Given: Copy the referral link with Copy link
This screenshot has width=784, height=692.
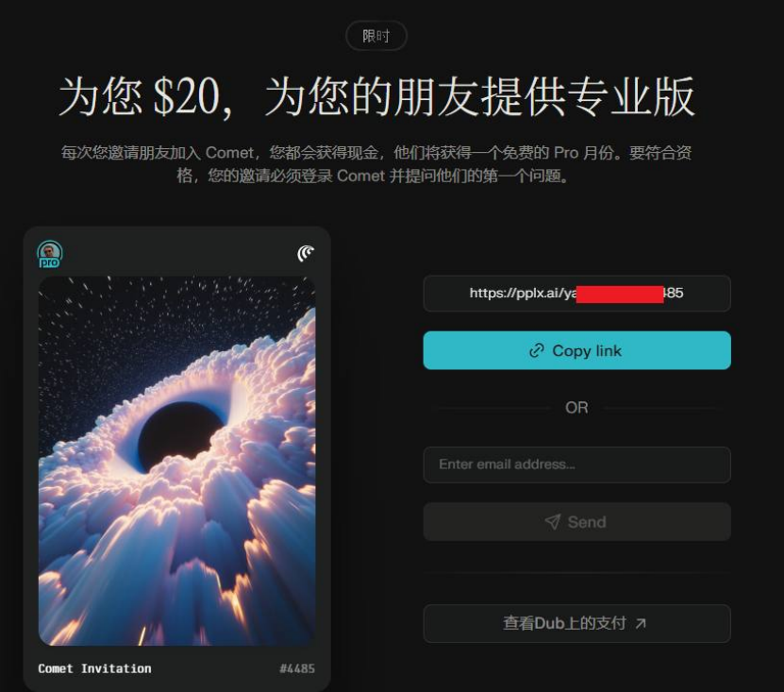Looking at the screenshot, I should pyautogui.click(x=577, y=350).
